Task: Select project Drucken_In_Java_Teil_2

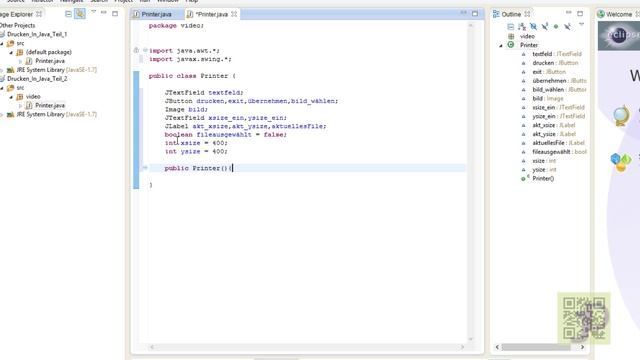Action: pos(37,79)
